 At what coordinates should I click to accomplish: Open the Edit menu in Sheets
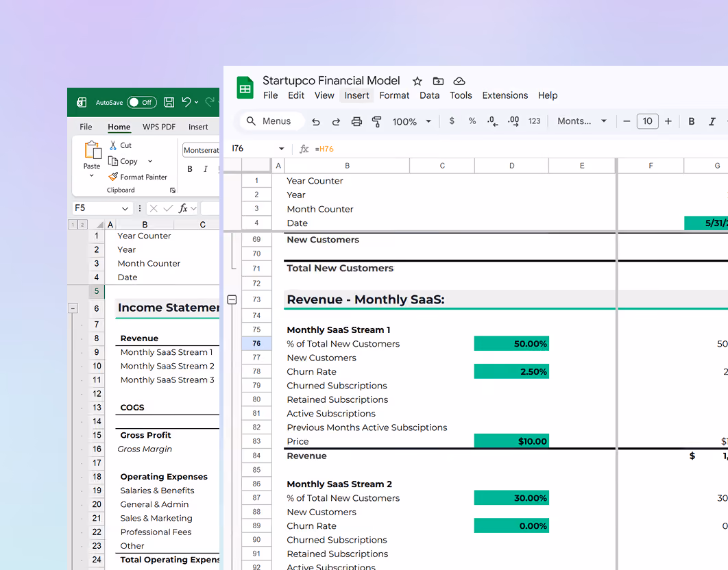pos(295,95)
